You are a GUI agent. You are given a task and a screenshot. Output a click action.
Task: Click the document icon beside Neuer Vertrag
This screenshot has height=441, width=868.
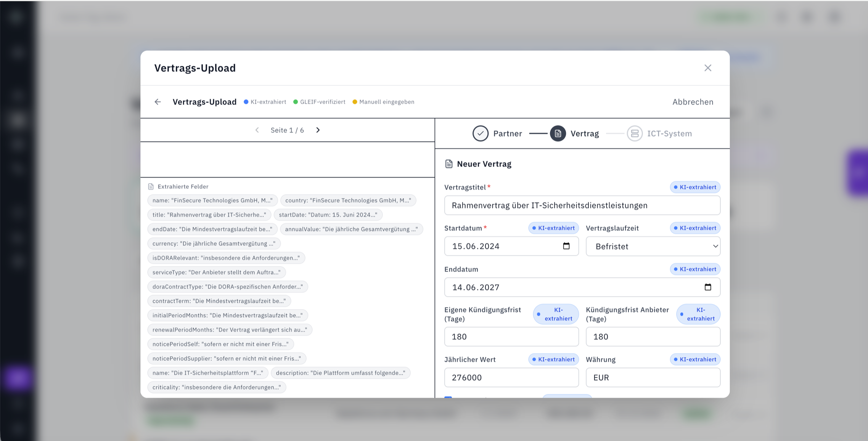[449, 164]
